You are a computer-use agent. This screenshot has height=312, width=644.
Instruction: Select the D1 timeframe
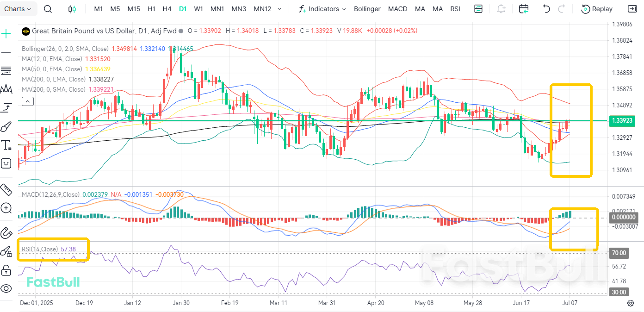coord(183,9)
